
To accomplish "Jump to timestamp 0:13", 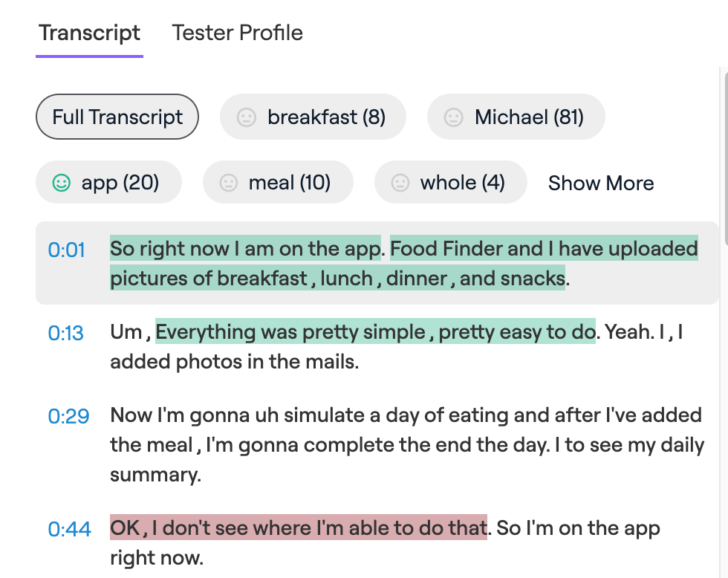I will (66, 333).
